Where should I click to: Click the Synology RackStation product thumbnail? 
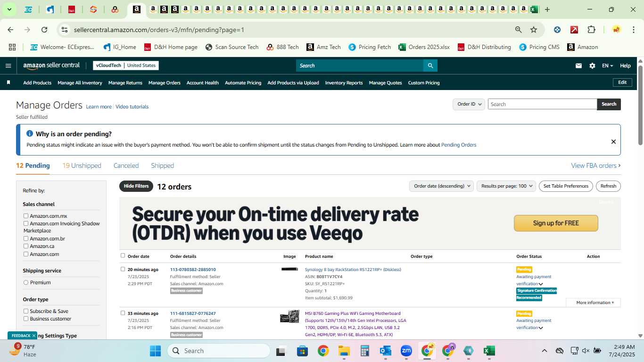[x=289, y=269]
